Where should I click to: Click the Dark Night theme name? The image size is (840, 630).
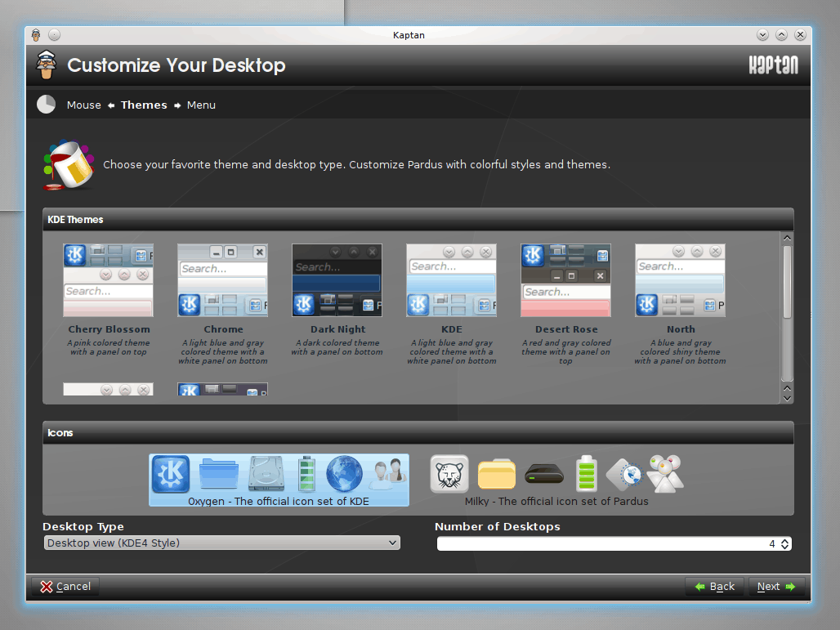(337, 329)
